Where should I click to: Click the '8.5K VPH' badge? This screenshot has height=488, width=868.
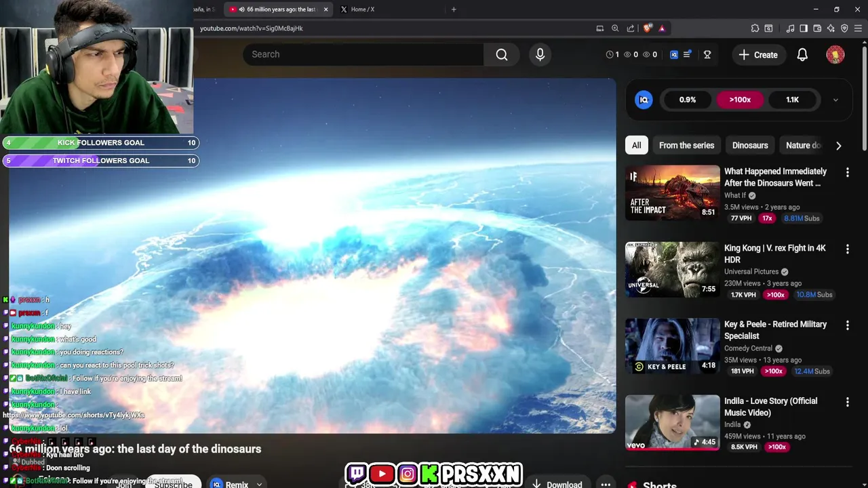pos(743,447)
